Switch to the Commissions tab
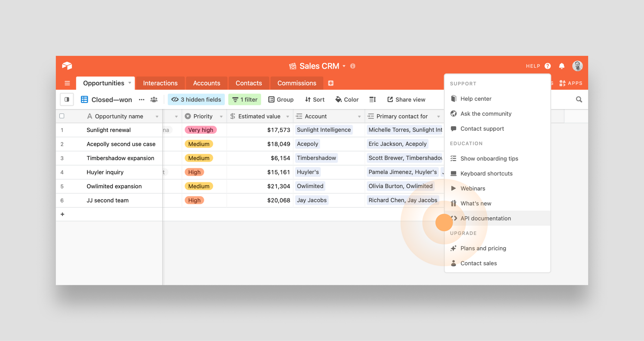 (297, 83)
